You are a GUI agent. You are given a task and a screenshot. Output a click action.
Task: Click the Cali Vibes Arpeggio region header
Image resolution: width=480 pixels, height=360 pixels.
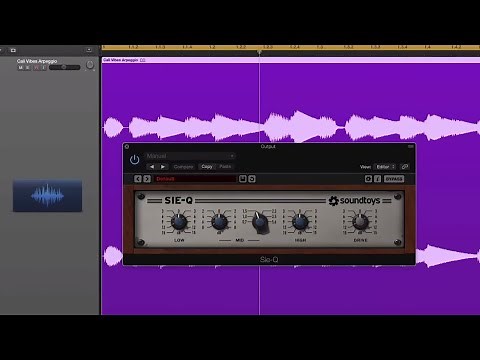(291, 60)
